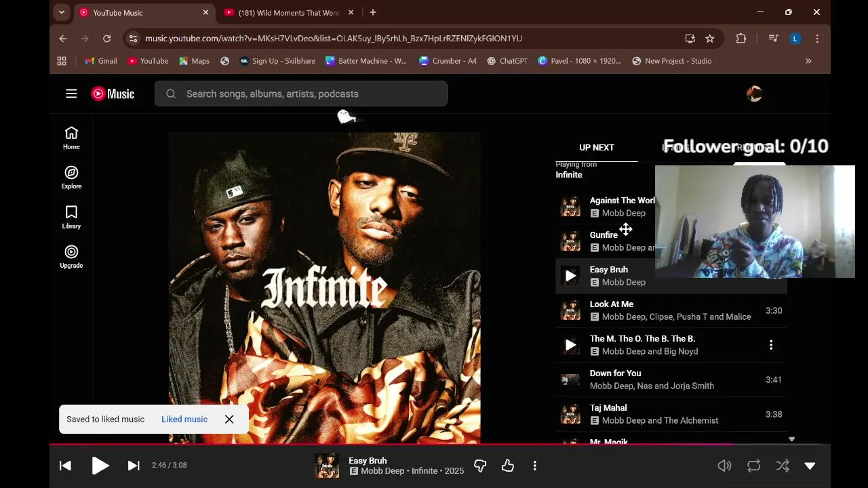Open the Mobb Deep artist link in the player bar
The width and height of the screenshot is (868, 488).
(x=382, y=471)
